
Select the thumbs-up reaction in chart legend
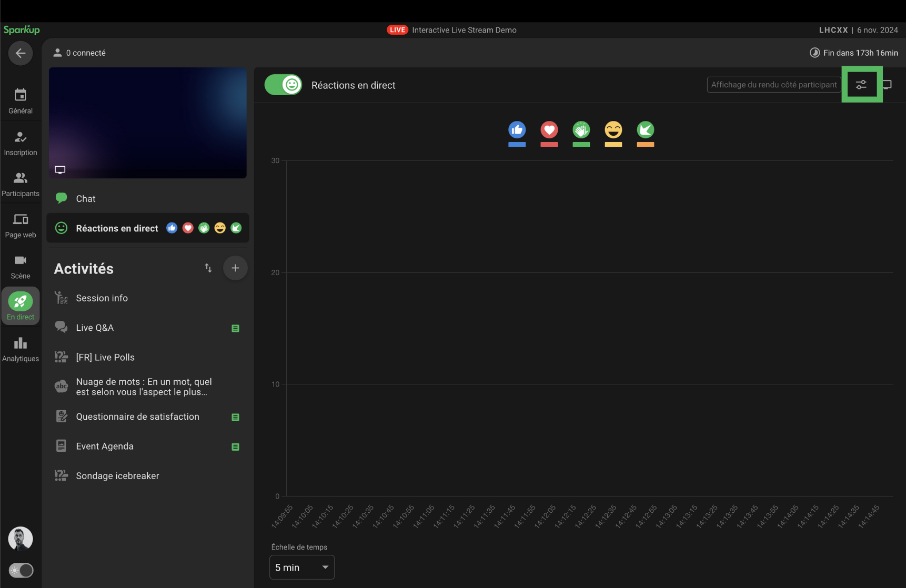click(517, 130)
